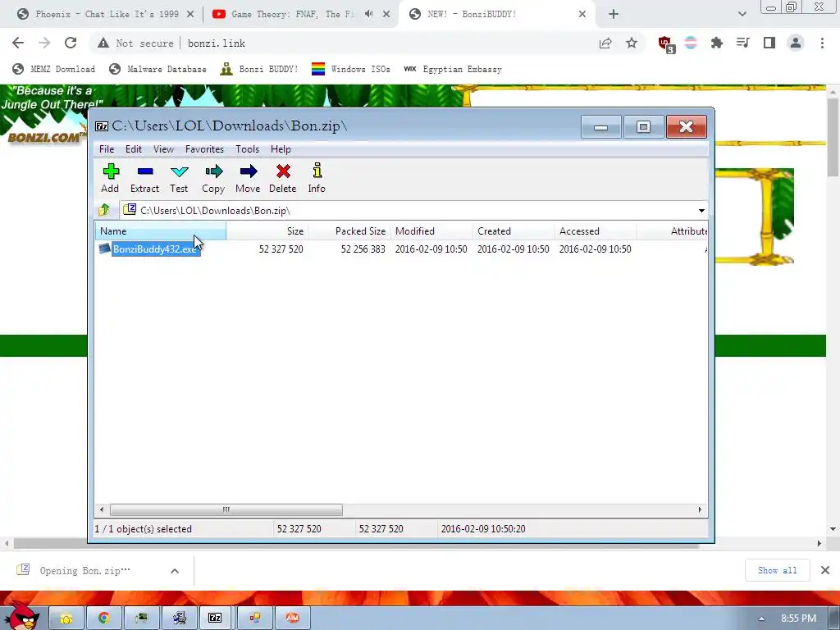Viewport: 840px width, 630px height.
Task: Open Chrome tab search dropdown
Action: tap(742, 14)
